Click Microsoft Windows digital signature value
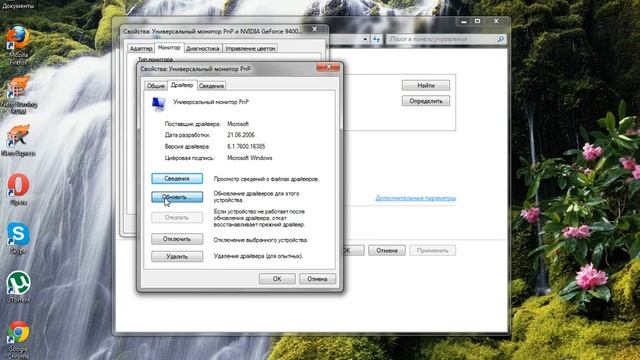 250,158
